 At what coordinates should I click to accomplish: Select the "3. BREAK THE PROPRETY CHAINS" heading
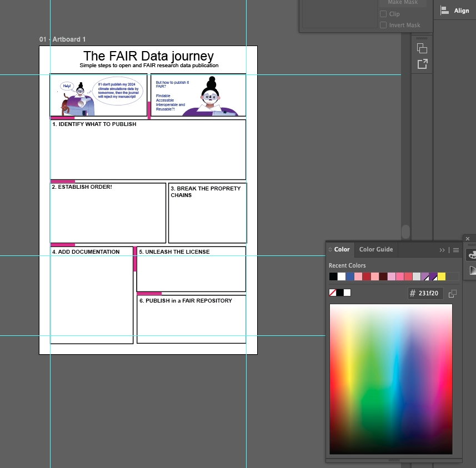point(206,192)
